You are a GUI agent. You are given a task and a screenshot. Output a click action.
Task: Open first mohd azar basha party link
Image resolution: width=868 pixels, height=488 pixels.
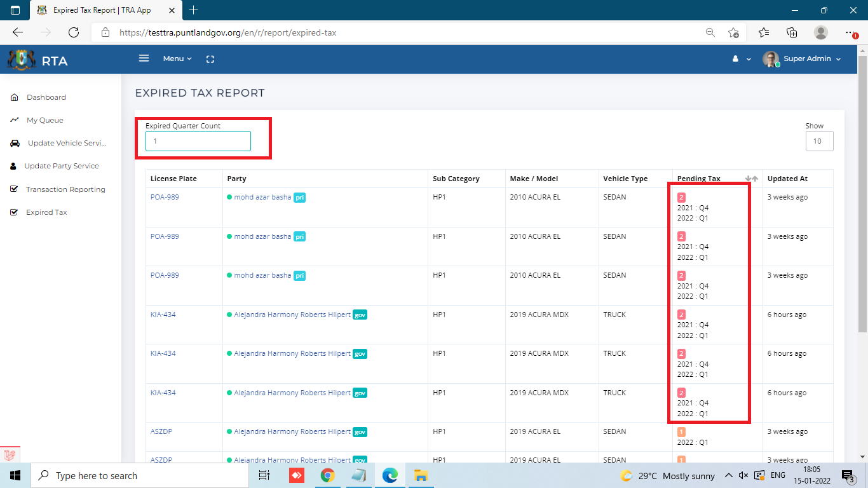(262, 197)
